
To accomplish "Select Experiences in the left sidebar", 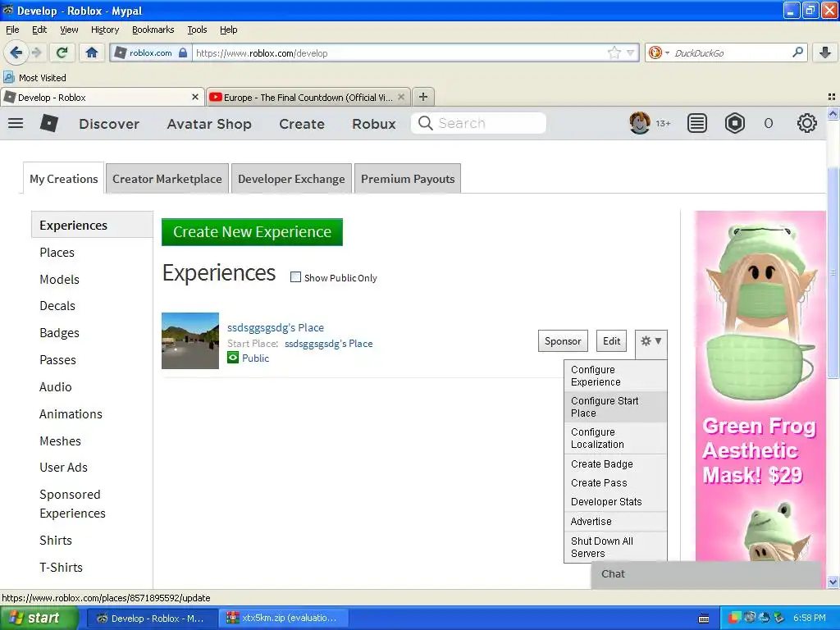I will pos(92,225).
